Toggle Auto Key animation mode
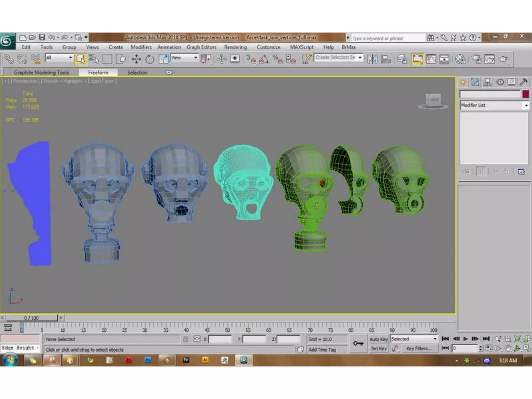This screenshot has width=532, height=399. point(378,339)
